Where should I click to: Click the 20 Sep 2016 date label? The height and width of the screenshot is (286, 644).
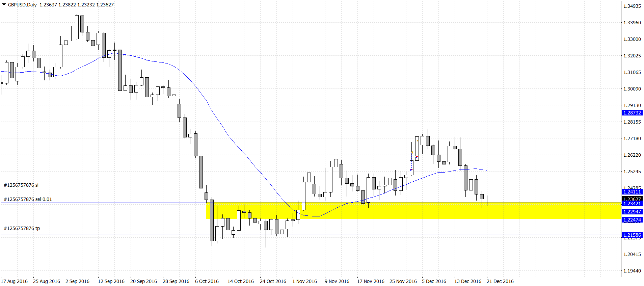click(144, 281)
